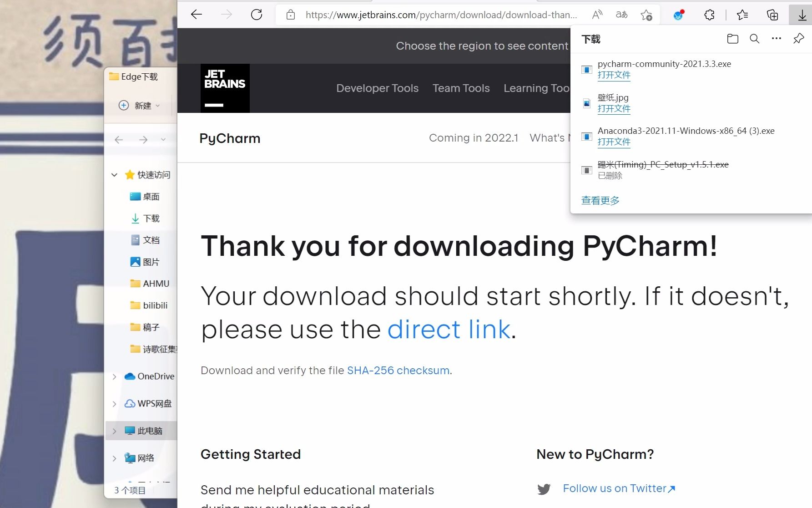This screenshot has height=508, width=812.
Task: Click Edge下载 window title
Action: coord(139,77)
